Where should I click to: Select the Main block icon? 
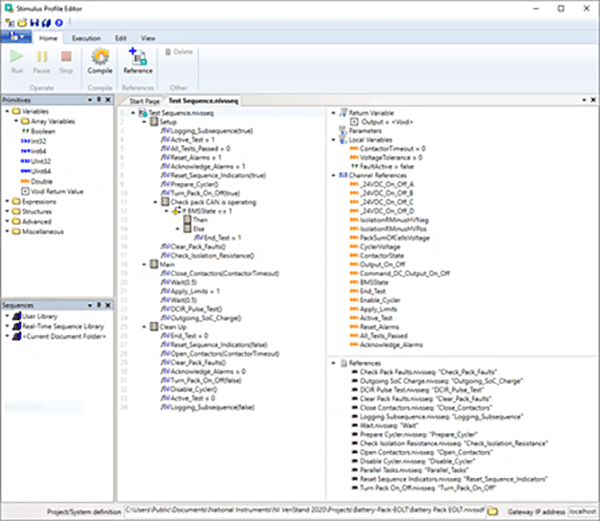154,264
